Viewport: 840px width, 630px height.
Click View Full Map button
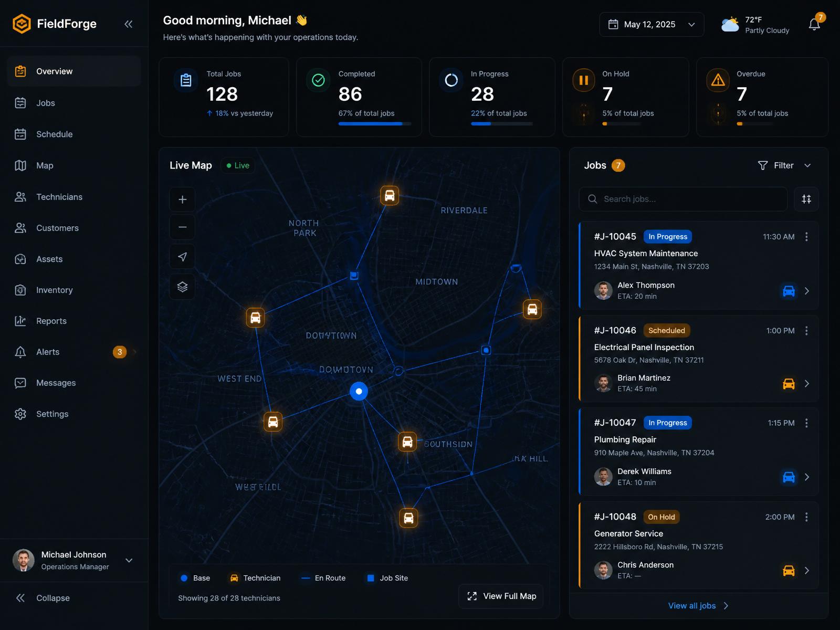tap(501, 596)
